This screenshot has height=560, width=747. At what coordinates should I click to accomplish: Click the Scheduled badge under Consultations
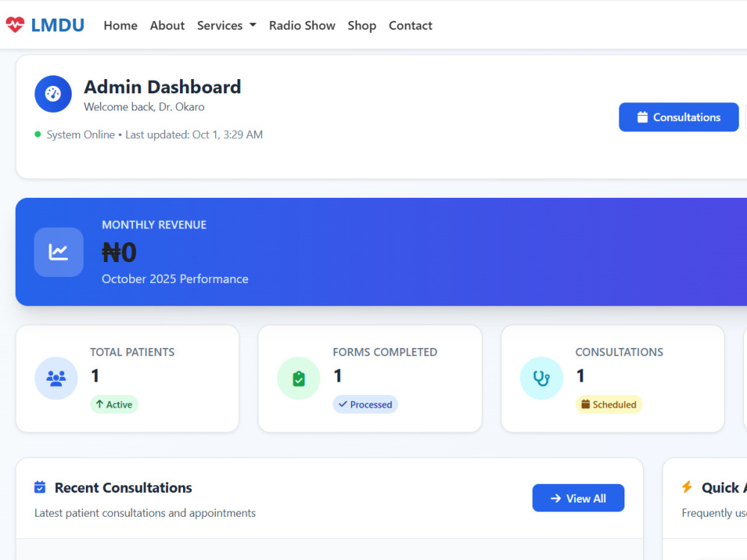tap(609, 404)
